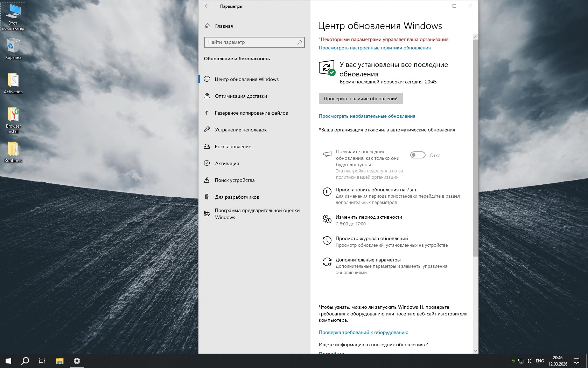Open the Windows Start menu
This screenshot has width=588, height=368.
(x=8, y=361)
